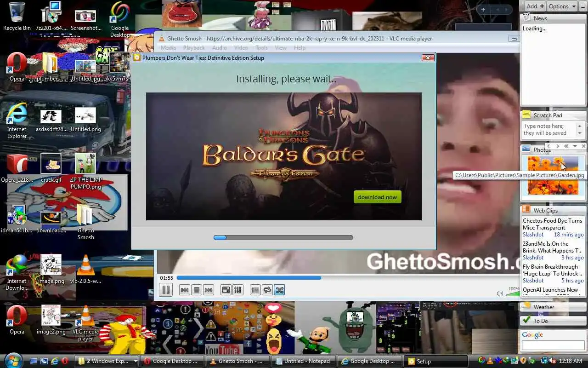
Task: Pause the video with VLC's pause button
Action: (166, 290)
